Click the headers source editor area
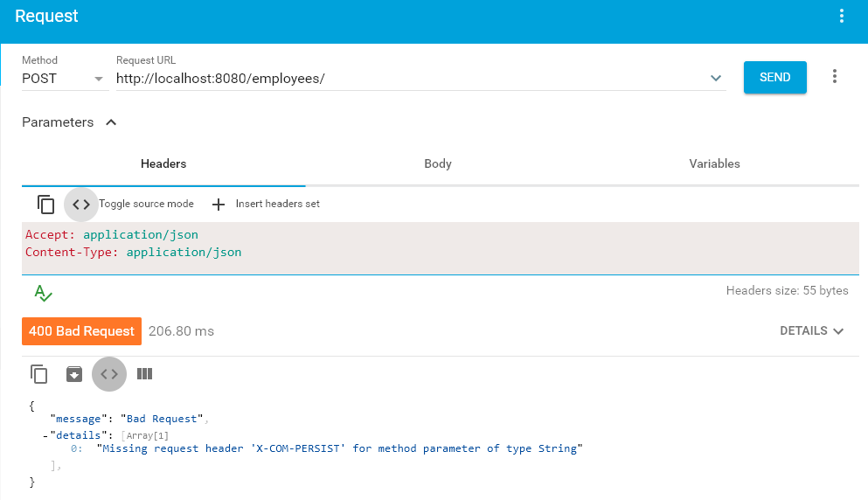The height and width of the screenshot is (500, 868). click(440, 248)
